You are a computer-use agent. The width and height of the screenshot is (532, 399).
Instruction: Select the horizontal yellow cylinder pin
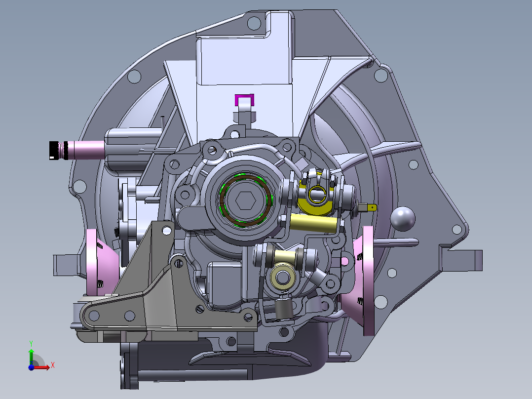313,223
